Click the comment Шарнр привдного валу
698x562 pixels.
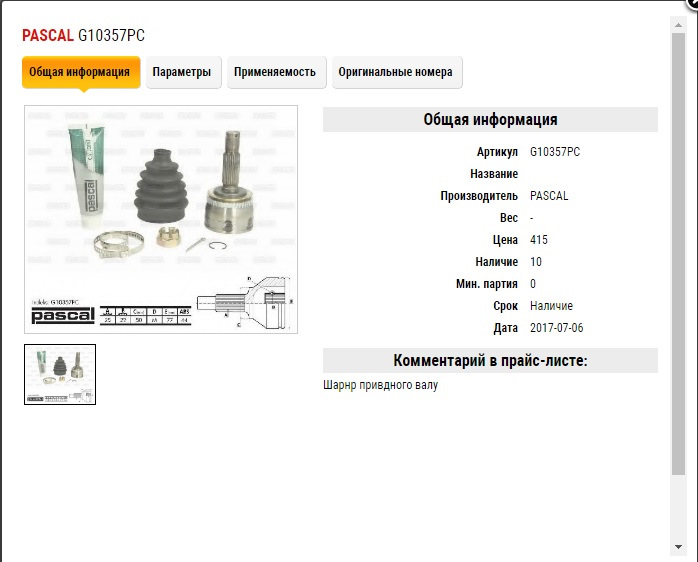[x=380, y=385]
